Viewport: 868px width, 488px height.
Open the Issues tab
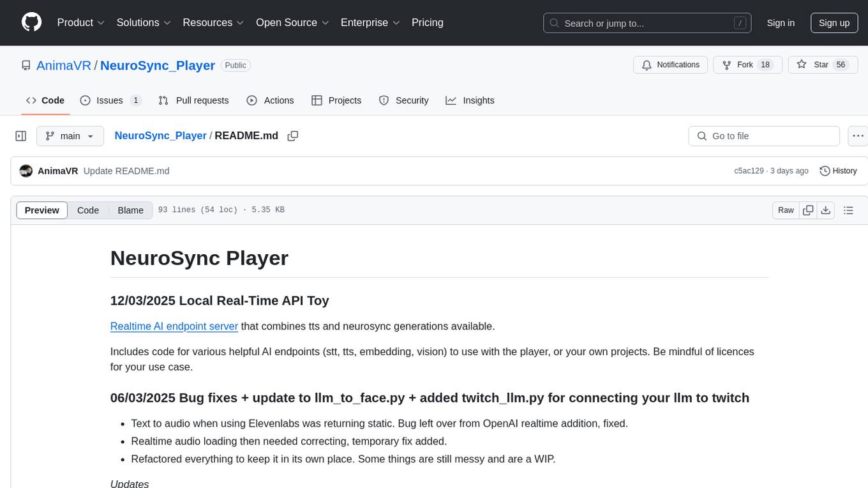pyautogui.click(x=110, y=100)
